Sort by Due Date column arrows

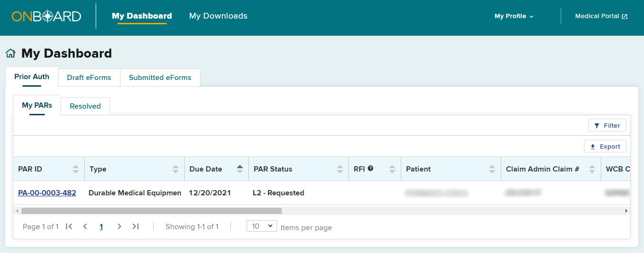click(240, 169)
